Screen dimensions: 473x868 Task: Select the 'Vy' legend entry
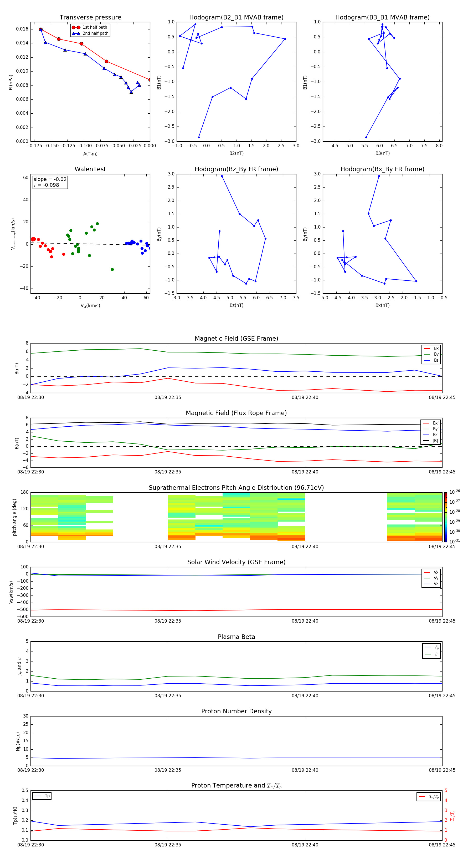431,578
